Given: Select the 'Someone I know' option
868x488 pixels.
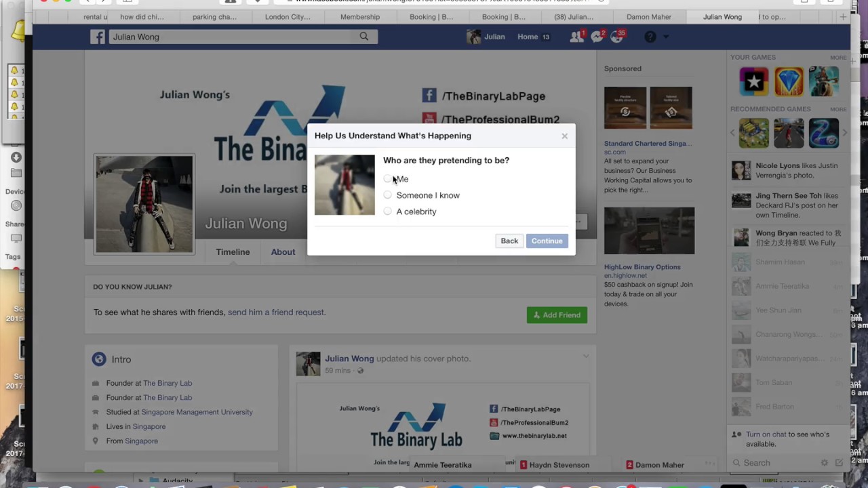Looking at the screenshot, I should click(x=387, y=195).
